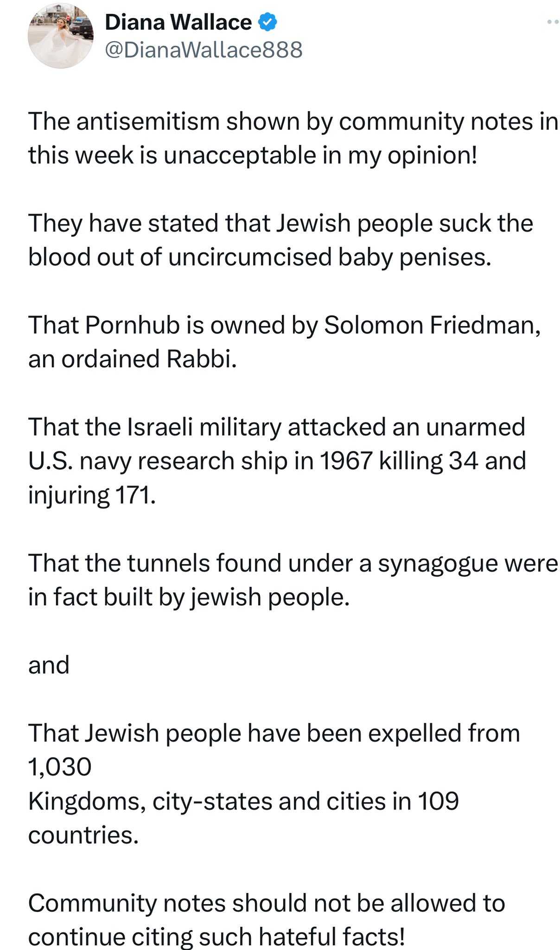This screenshot has height=950, width=560.
Task: Click the line ending with 'my opinion!'
Action: 253,155
